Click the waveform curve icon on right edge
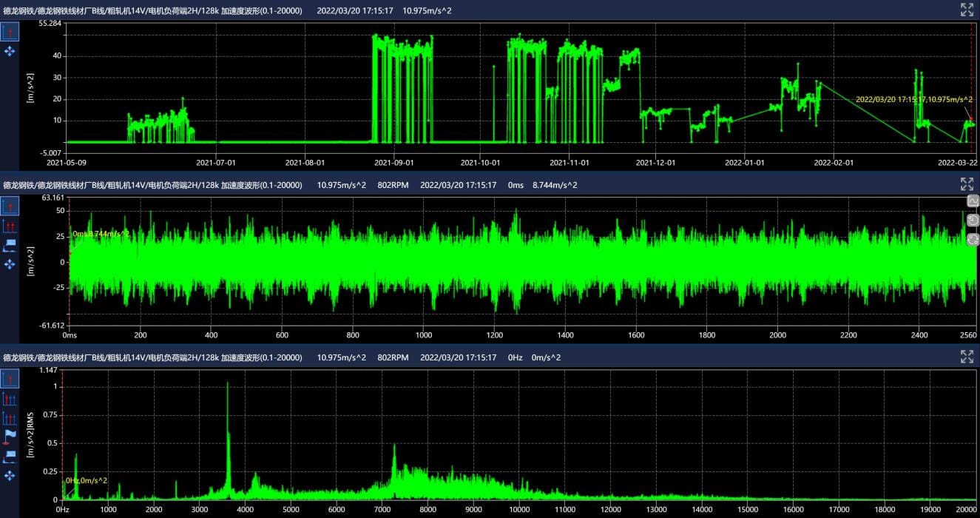This screenshot has height=518, width=980. (973, 201)
